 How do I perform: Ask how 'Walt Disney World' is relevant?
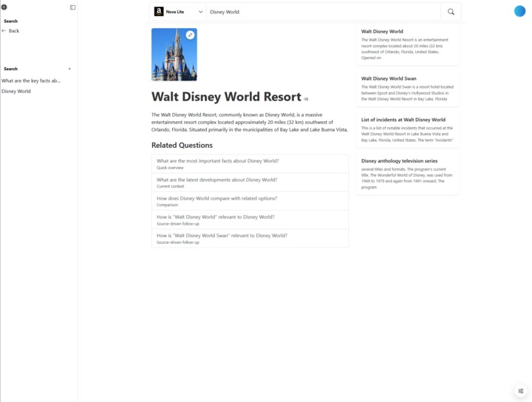[x=250, y=219]
